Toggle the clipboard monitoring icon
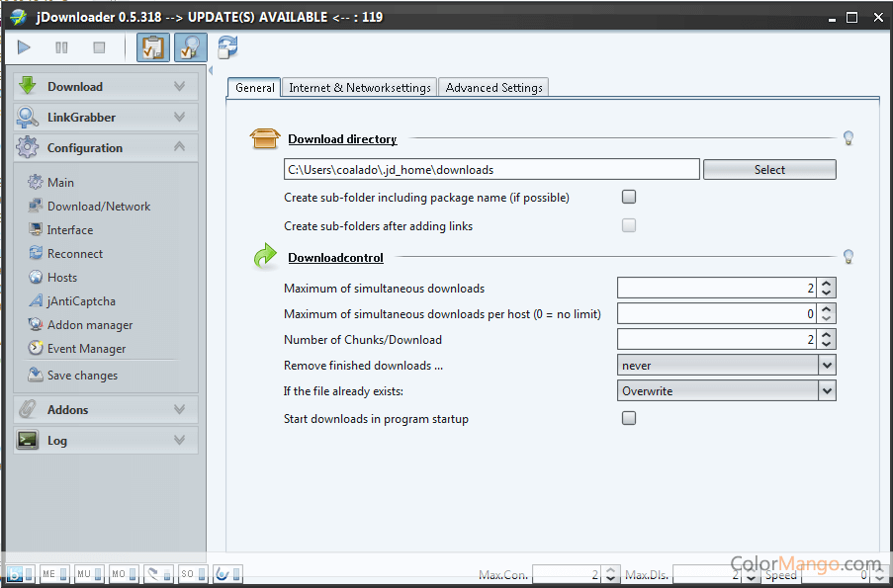 [152, 47]
